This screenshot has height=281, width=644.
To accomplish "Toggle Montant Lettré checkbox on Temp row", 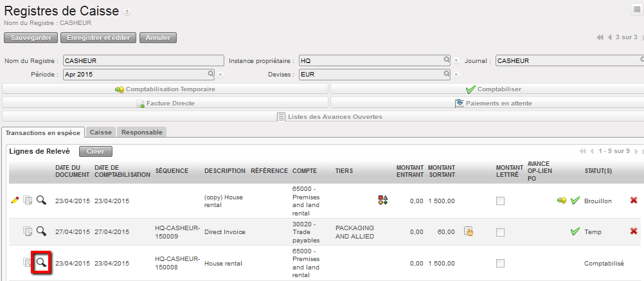I will click(x=500, y=232).
